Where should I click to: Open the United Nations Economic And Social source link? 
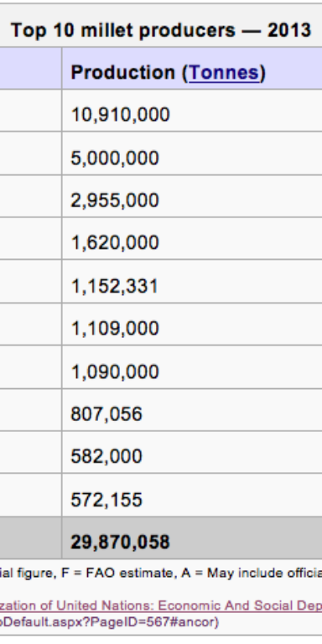coord(161,605)
